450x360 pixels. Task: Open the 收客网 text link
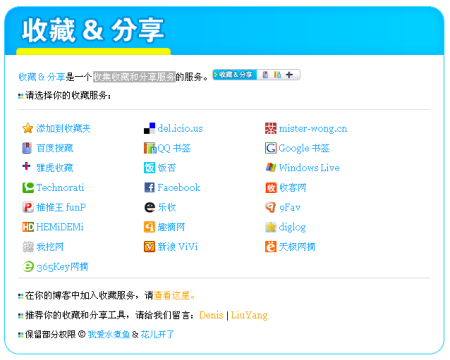[x=293, y=188]
